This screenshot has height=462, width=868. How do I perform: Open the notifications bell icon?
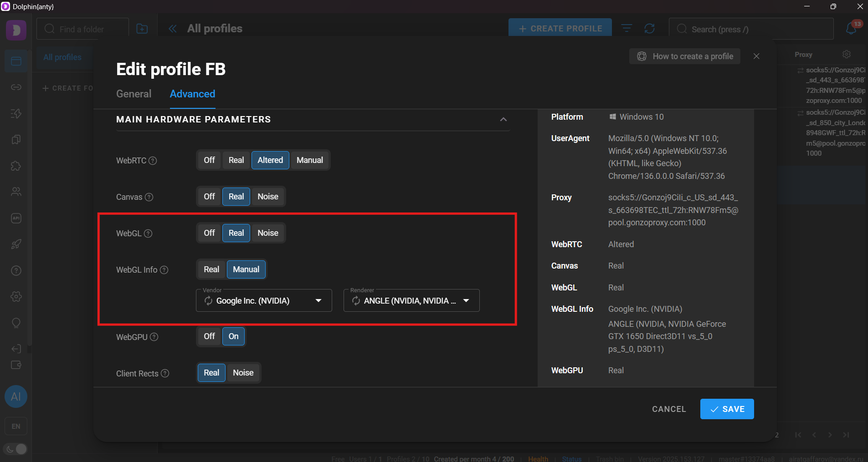click(851, 29)
